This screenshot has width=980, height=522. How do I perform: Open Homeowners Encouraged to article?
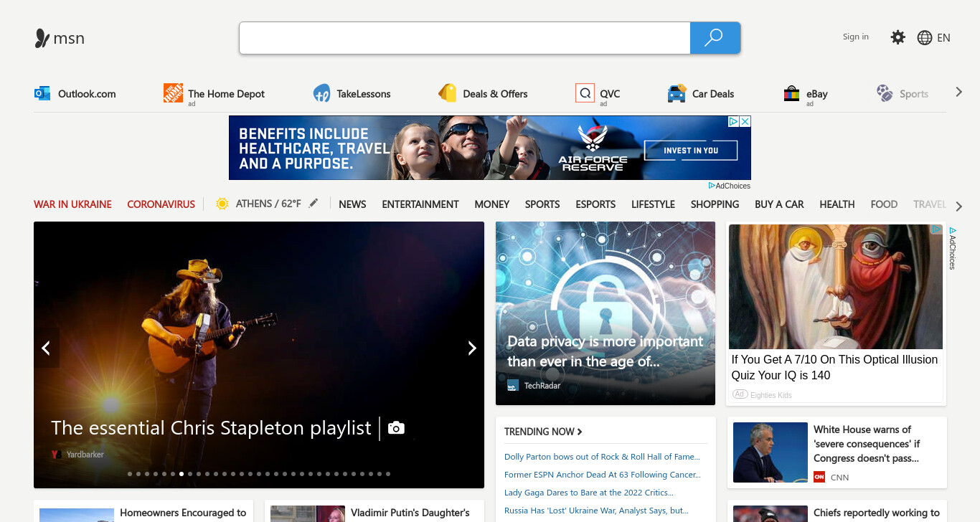click(x=183, y=513)
